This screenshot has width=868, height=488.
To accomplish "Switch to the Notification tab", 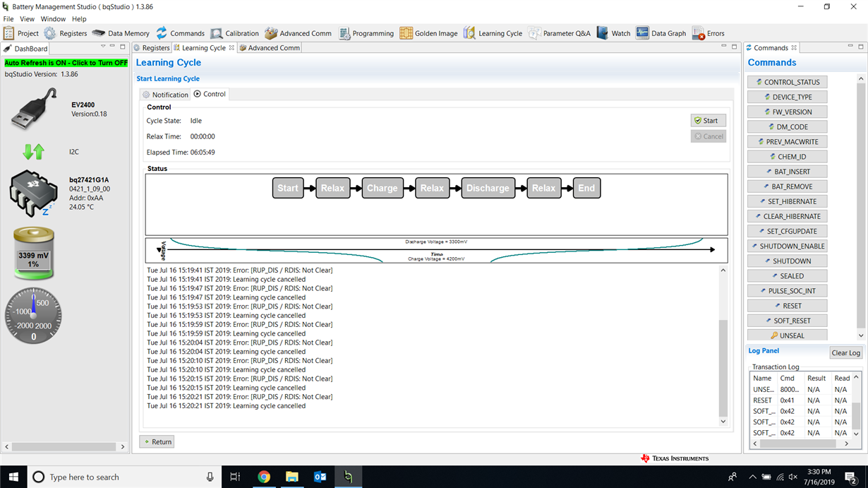I will (x=165, y=95).
